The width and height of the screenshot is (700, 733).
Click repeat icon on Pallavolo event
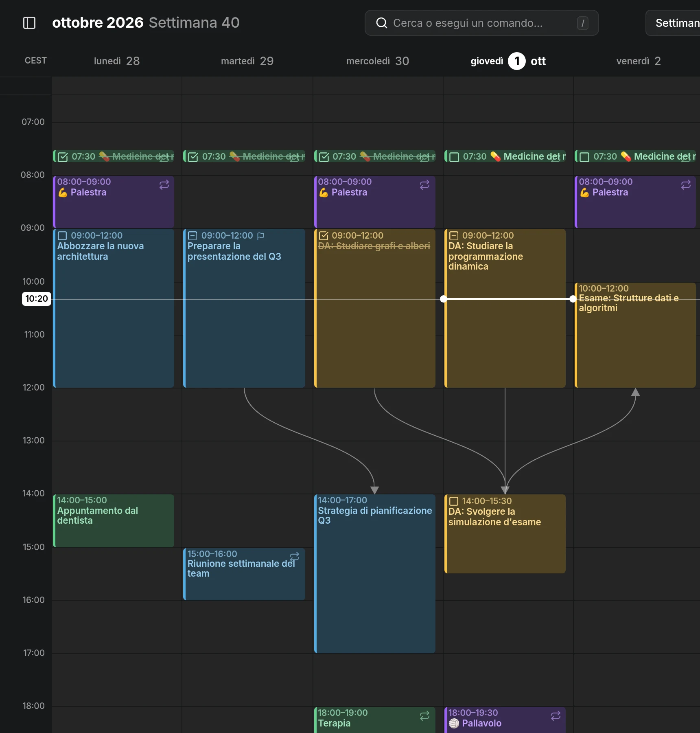[556, 716]
